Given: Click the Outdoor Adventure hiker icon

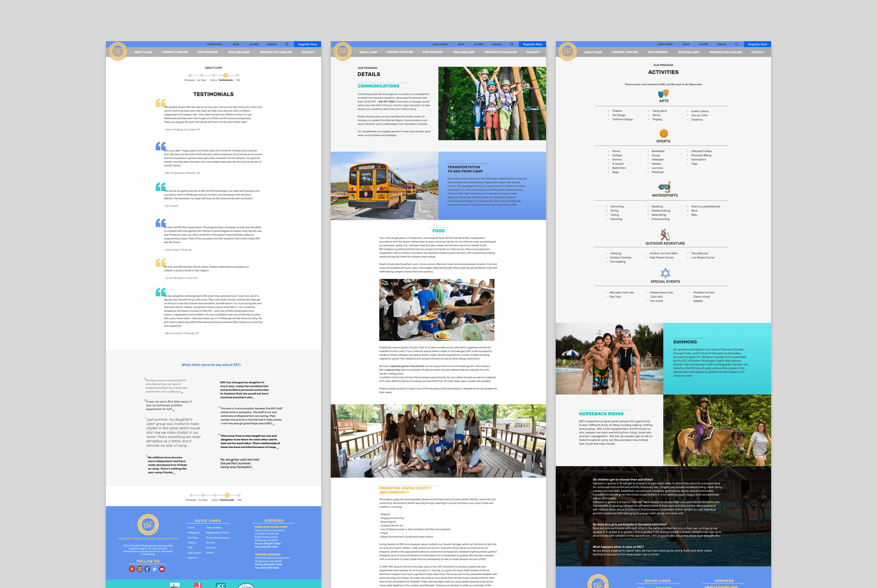Looking at the screenshot, I should click(665, 235).
